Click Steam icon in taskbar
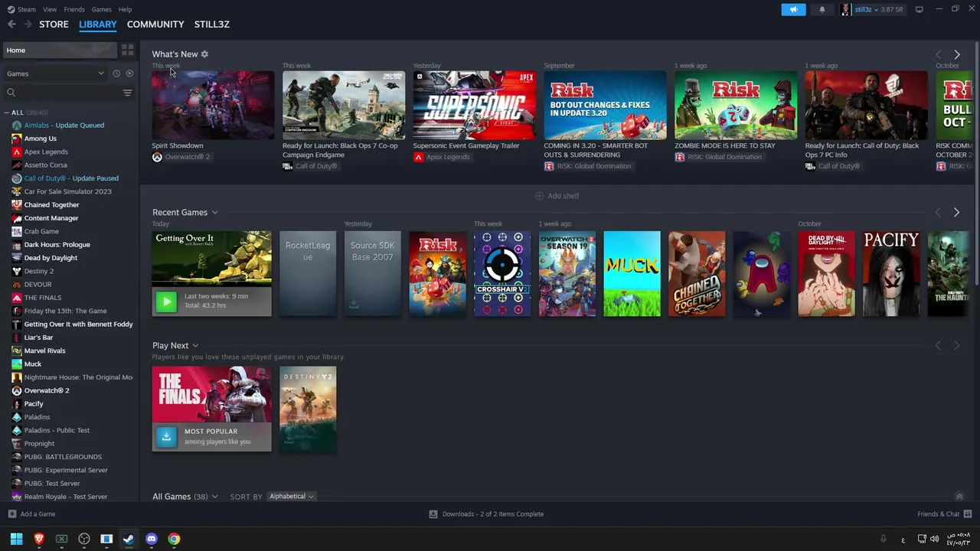 [129, 539]
